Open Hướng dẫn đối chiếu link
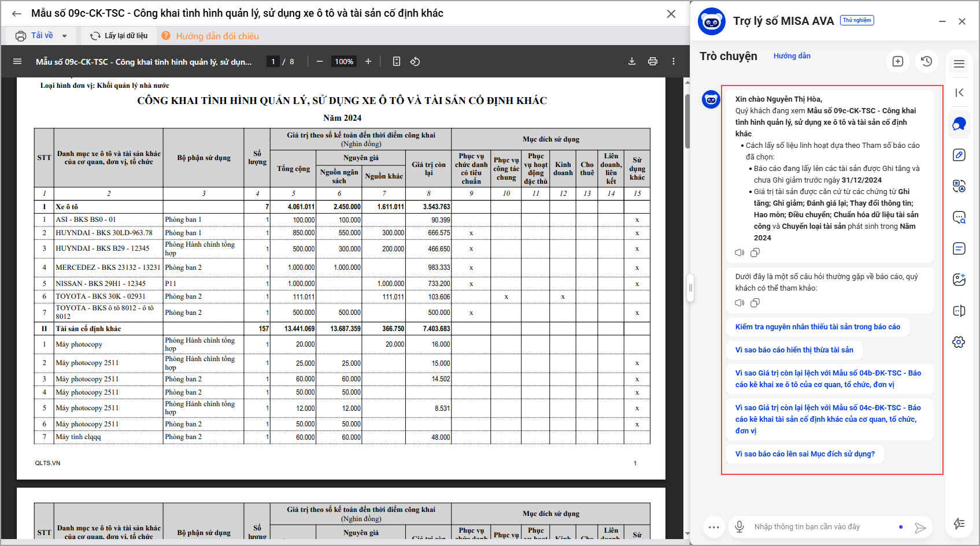This screenshot has width=980, height=546. tap(217, 36)
